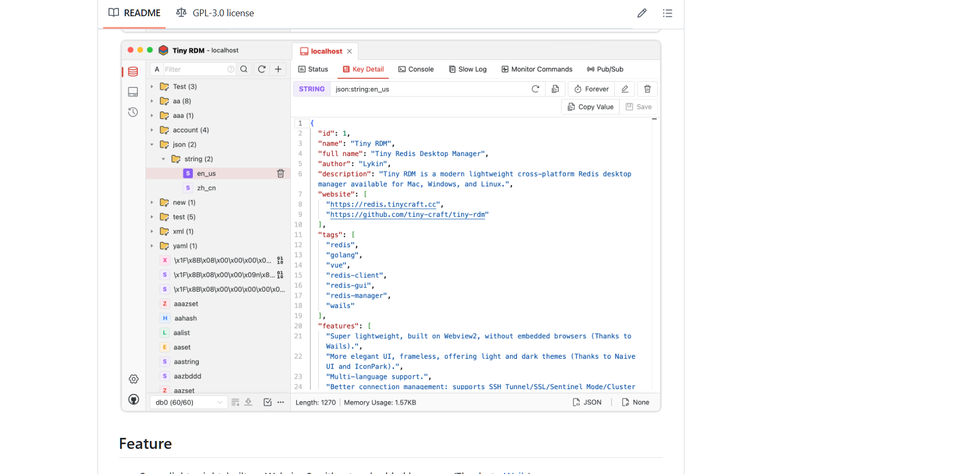Viewport: 980px width, 474px height.
Task: Close the localhost connection tab
Action: [x=350, y=51]
